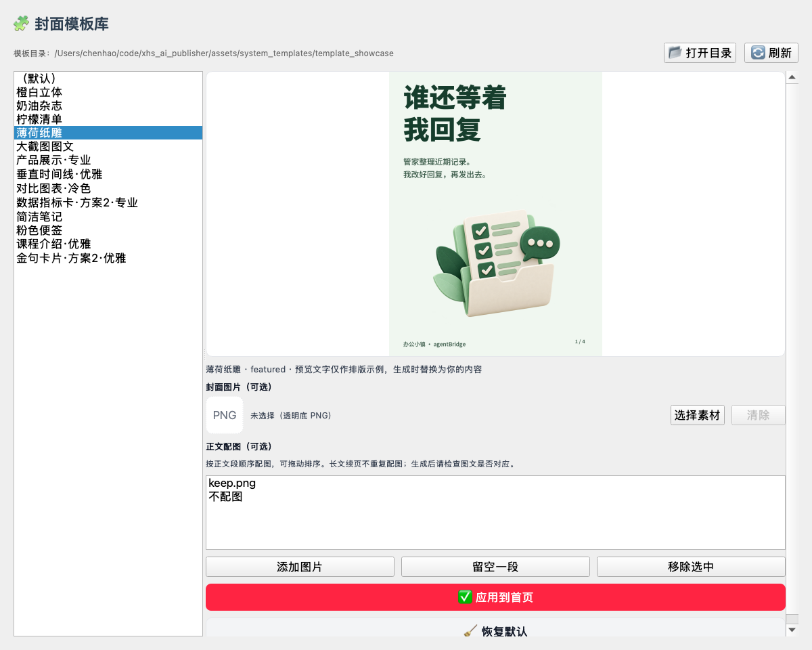The height and width of the screenshot is (650, 812).
Task: Select the 数据指标卡·方案2·专业 template
Action: pyautogui.click(x=108, y=202)
